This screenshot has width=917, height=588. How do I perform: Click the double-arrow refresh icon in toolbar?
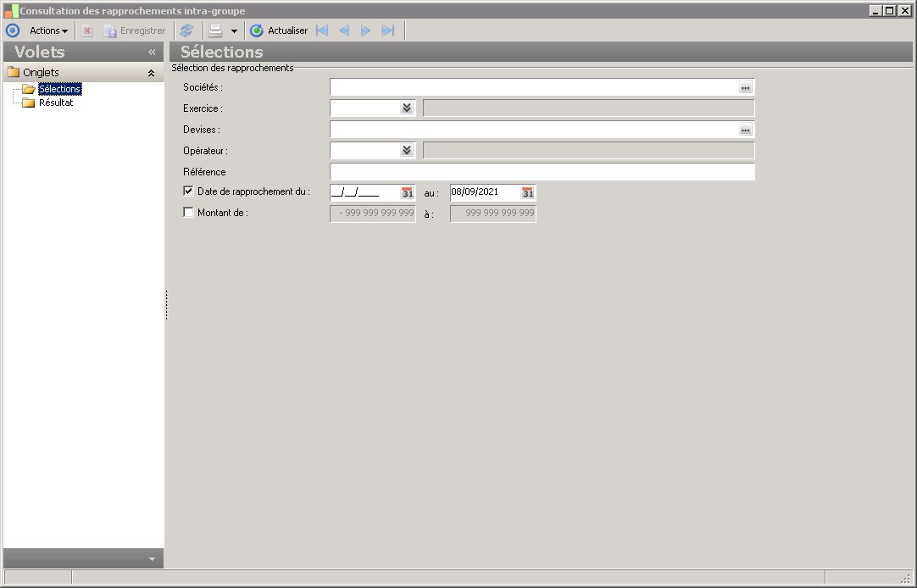point(186,31)
